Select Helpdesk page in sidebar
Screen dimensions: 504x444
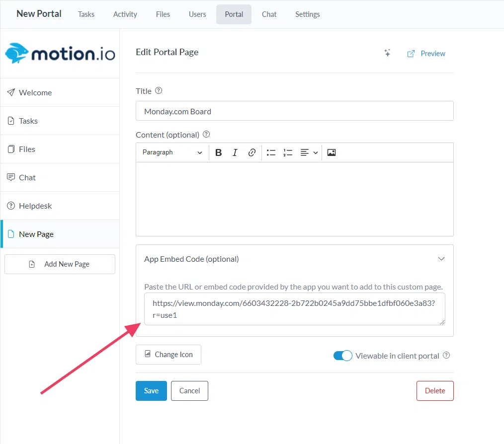(x=35, y=206)
